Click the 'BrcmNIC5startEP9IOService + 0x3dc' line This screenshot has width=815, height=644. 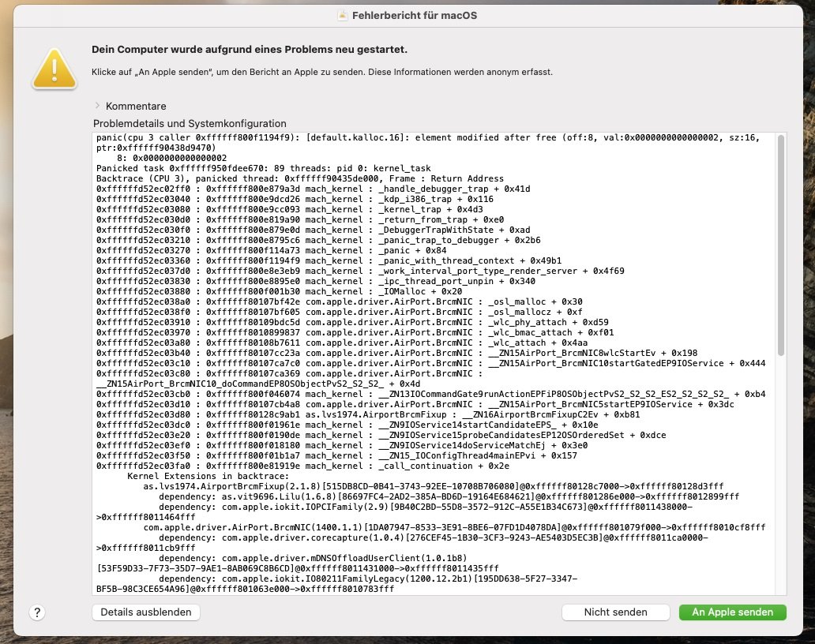415,405
